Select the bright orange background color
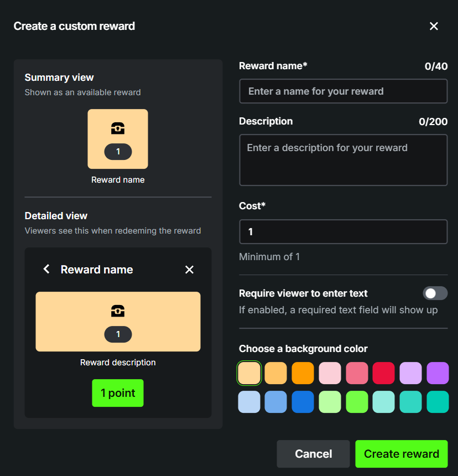Screen dimensions: 458x476 point(303,373)
